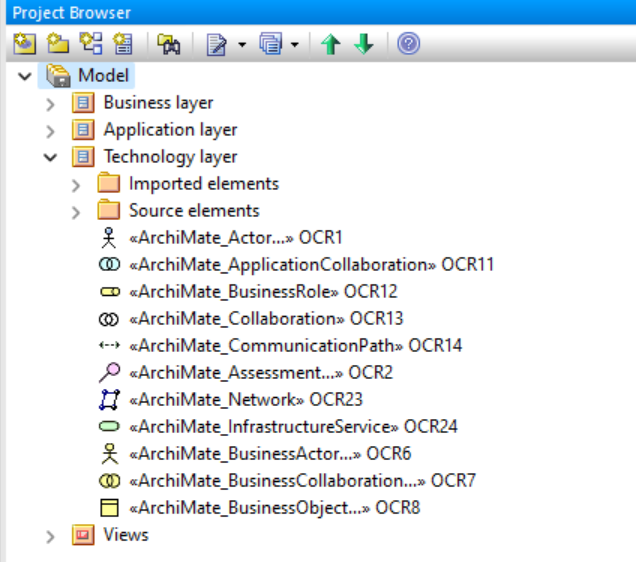Open the documentation icon dropdown arrow
This screenshot has height=562, width=636.
(241, 46)
